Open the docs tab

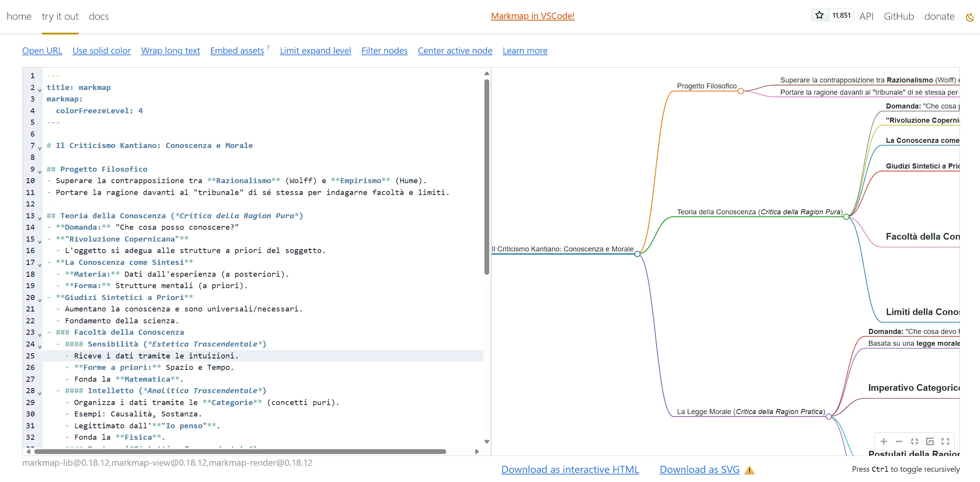(x=99, y=16)
